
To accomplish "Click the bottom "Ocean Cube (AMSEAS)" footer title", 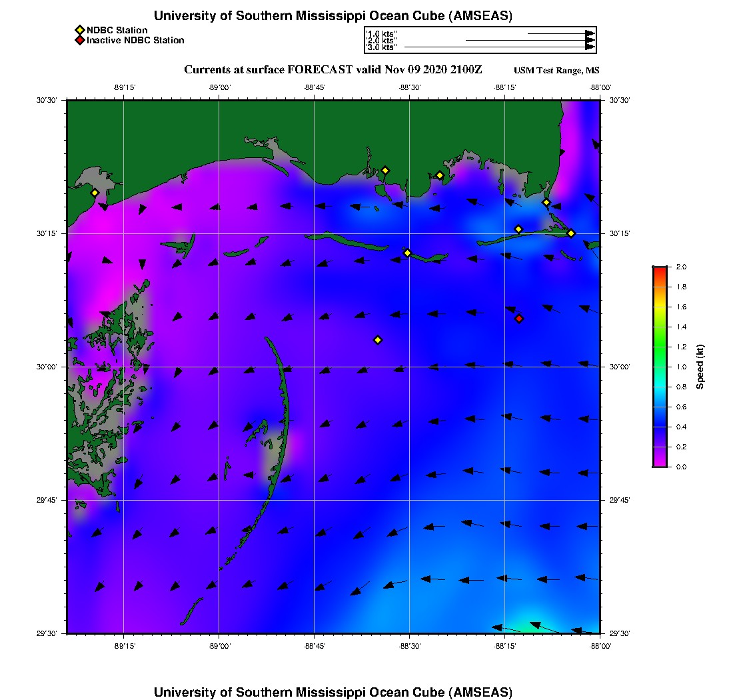I will click(x=333, y=691).
